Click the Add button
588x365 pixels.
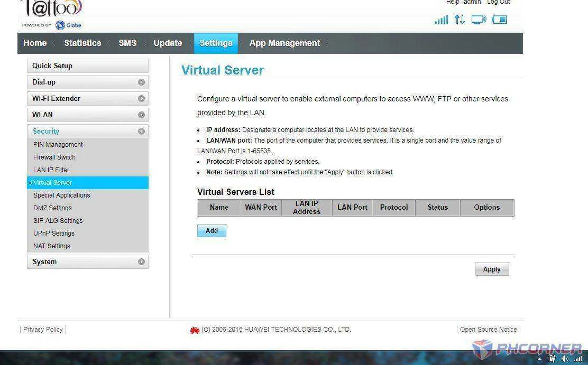tap(212, 230)
